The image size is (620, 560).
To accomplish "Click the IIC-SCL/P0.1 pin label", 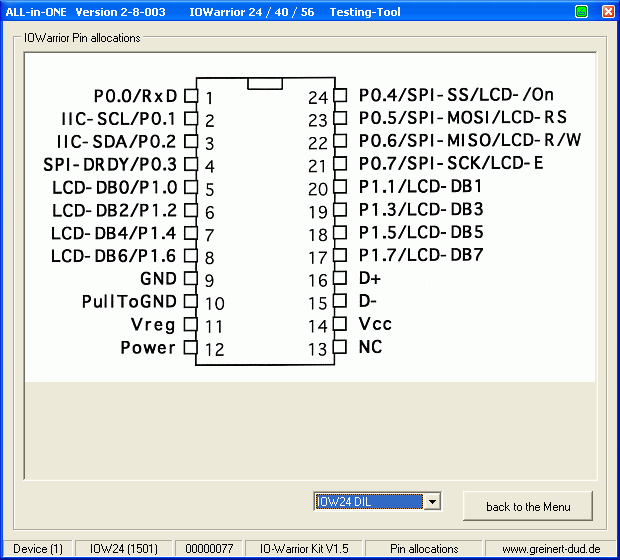I will pos(118,119).
